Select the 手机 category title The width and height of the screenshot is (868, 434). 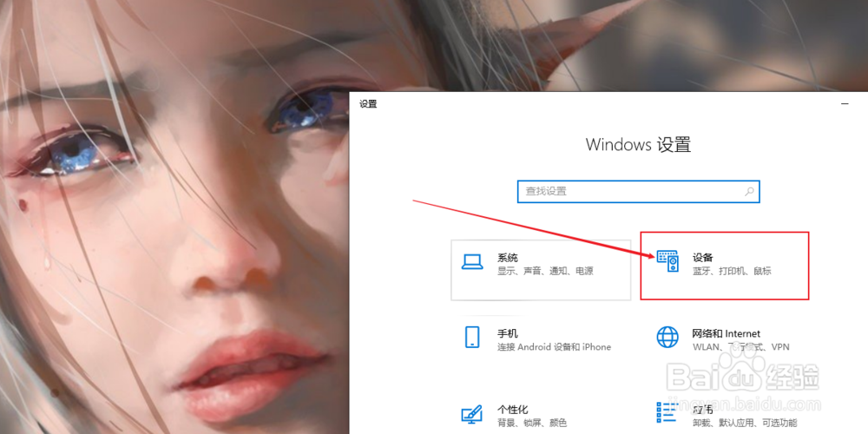point(508,333)
